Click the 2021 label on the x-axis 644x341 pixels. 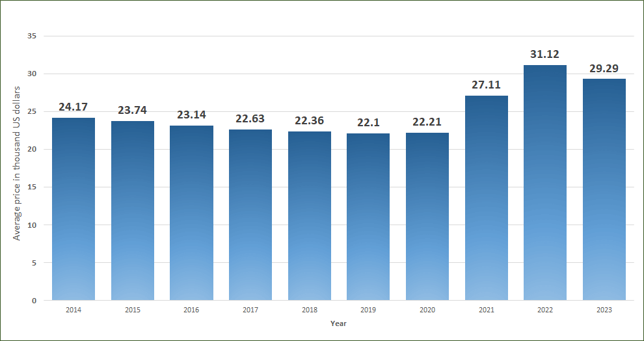coord(487,310)
